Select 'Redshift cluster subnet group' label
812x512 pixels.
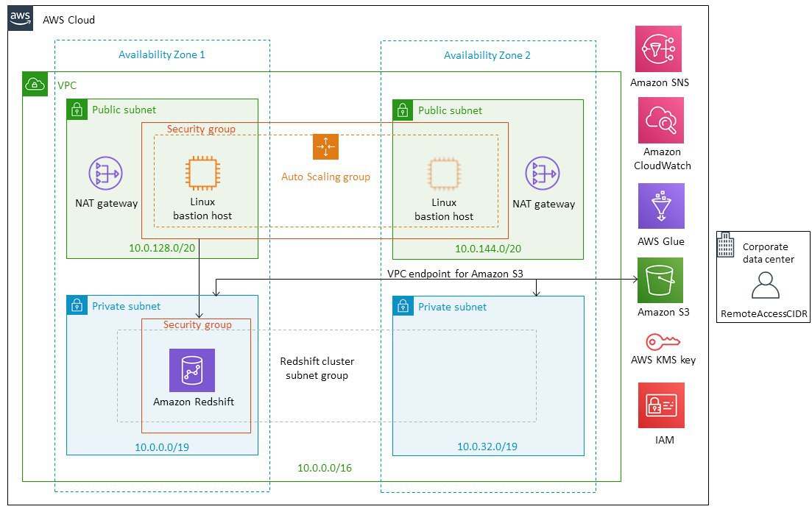[317, 368]
